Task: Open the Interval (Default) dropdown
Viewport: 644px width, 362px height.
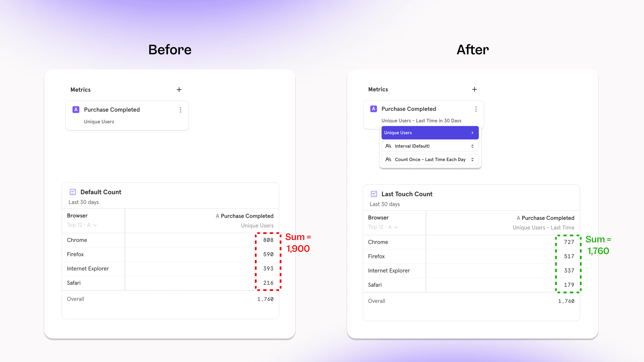Action: point(430,146)
